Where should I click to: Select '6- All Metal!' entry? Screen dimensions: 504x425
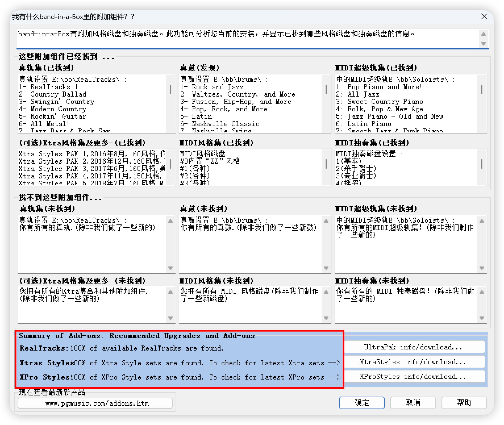point(44,124)
